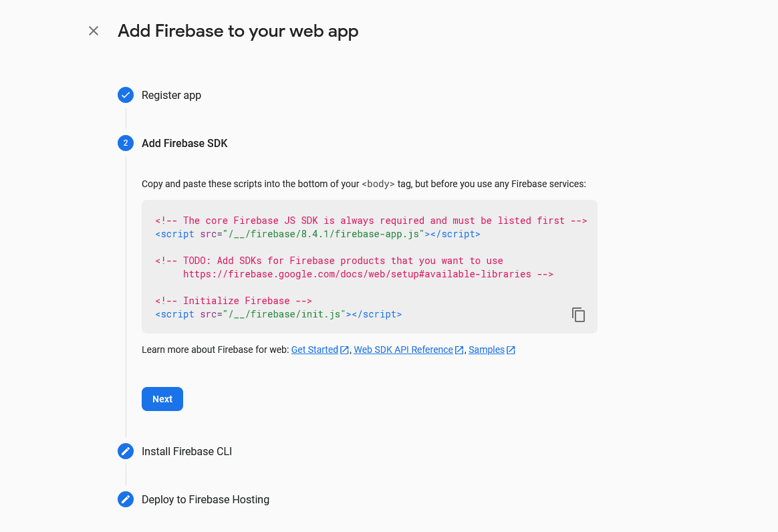Click the init.js script line in code

pyautogui.click(x=278, y=314)
